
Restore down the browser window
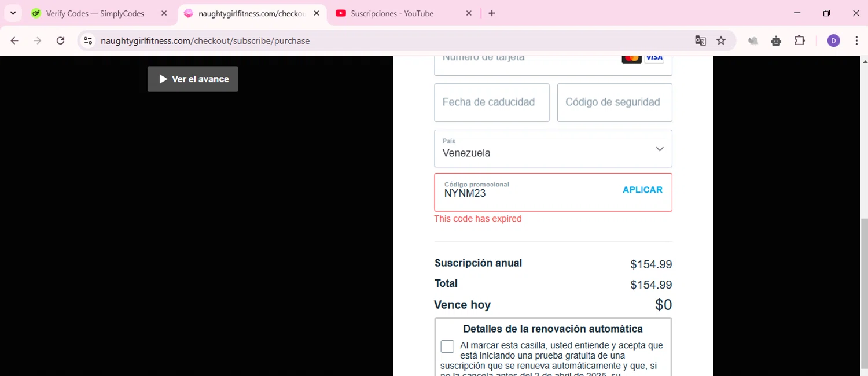827,13
